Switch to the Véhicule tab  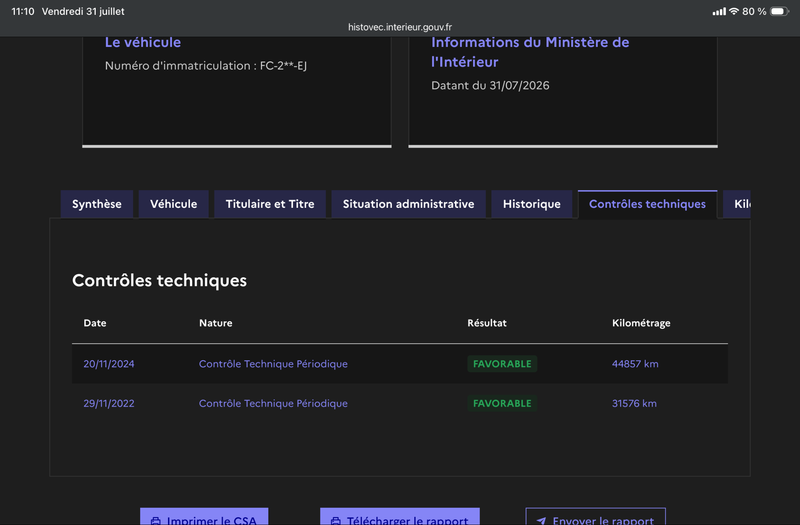[x=173, y=204]
